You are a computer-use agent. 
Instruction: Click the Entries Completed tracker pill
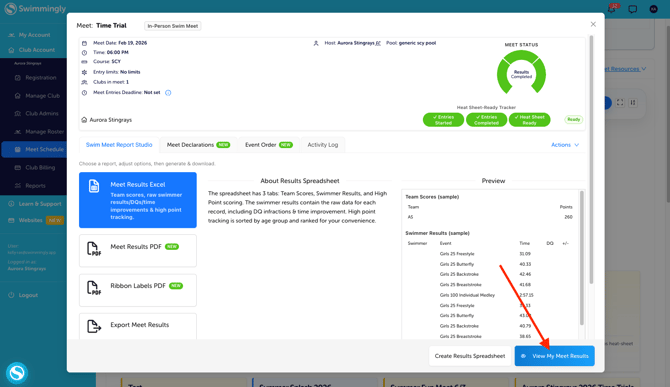(486, 120)
